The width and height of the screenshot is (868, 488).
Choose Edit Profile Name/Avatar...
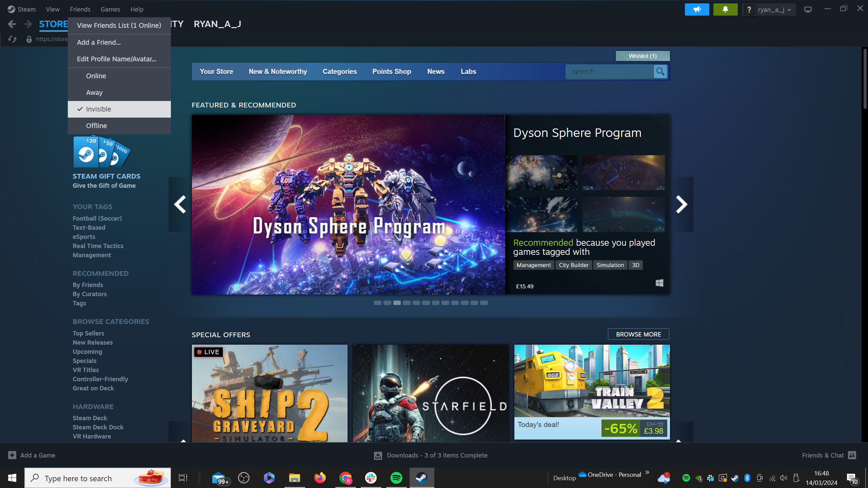coord(119,59)
